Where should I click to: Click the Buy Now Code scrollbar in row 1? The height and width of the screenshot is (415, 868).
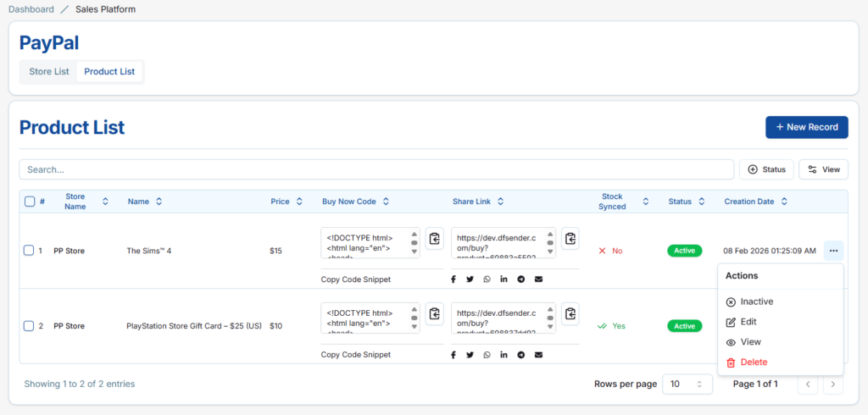point(414,243)
